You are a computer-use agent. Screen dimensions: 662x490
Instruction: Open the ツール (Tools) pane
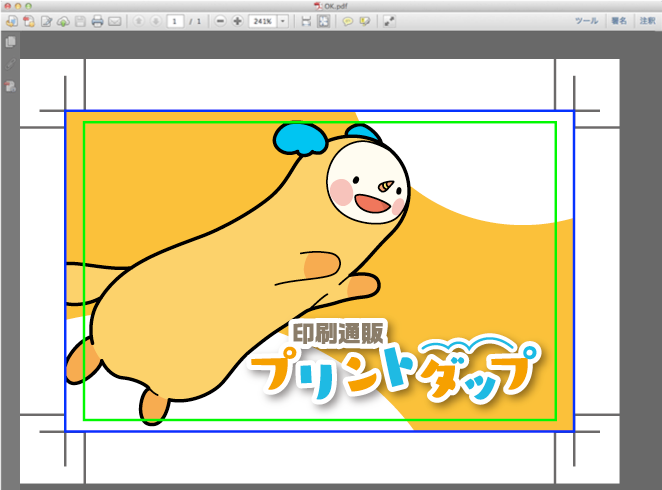(586, 21)
